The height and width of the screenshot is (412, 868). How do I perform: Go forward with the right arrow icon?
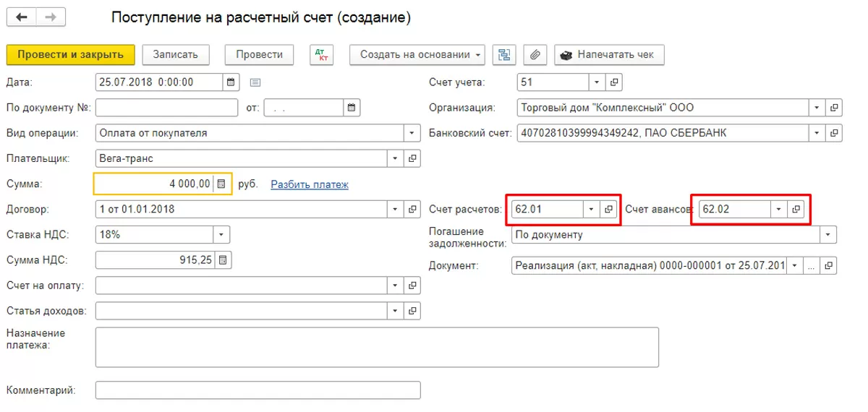click(50, 17)
